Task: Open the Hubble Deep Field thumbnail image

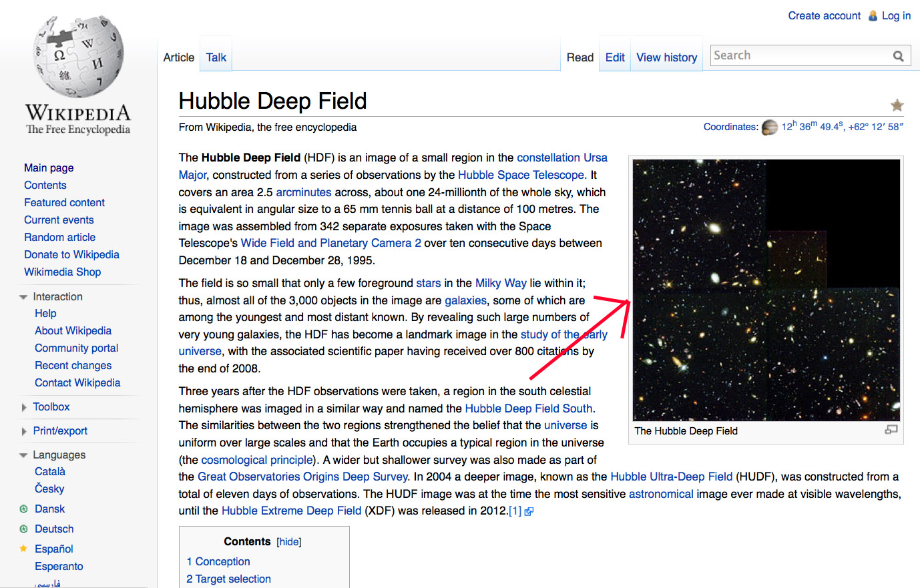Action: [766, 290]
